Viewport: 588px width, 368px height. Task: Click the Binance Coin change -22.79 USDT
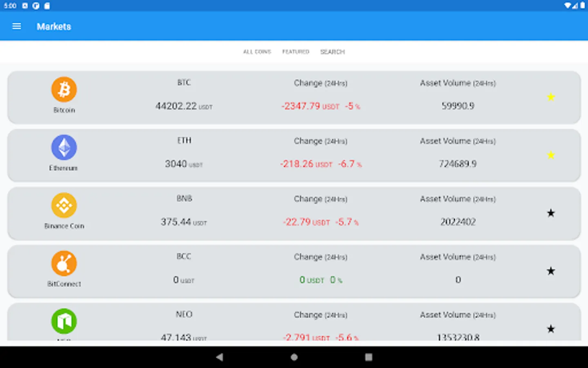[306, 222]
